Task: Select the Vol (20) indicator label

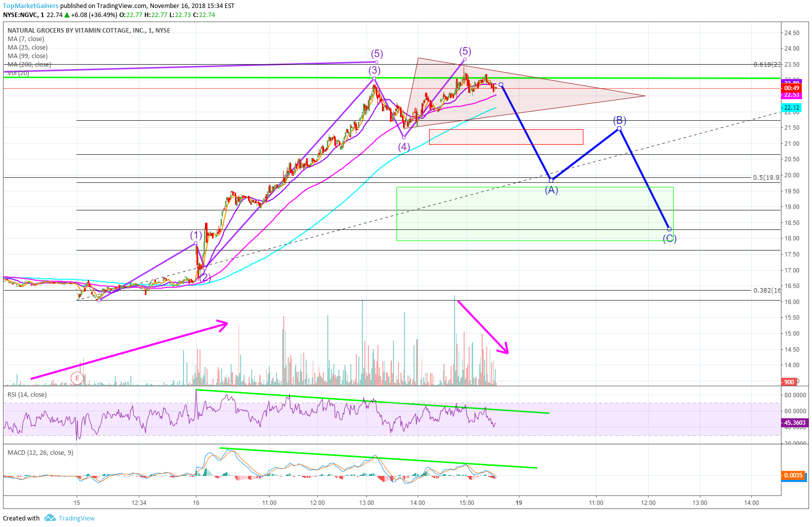Action: click(x=18, y=73)
